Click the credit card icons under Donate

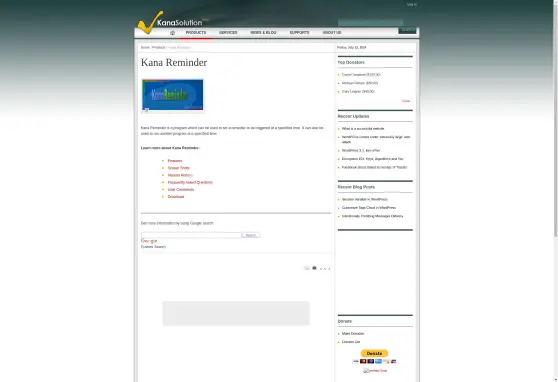click(374, 361)
